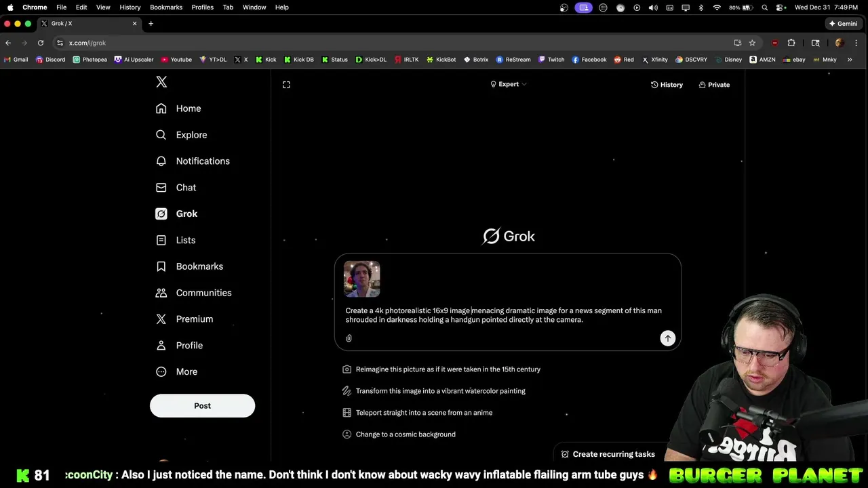Close the Grok / X tab
The height and width of the screenshot is (488, 868).
(134, 24)
